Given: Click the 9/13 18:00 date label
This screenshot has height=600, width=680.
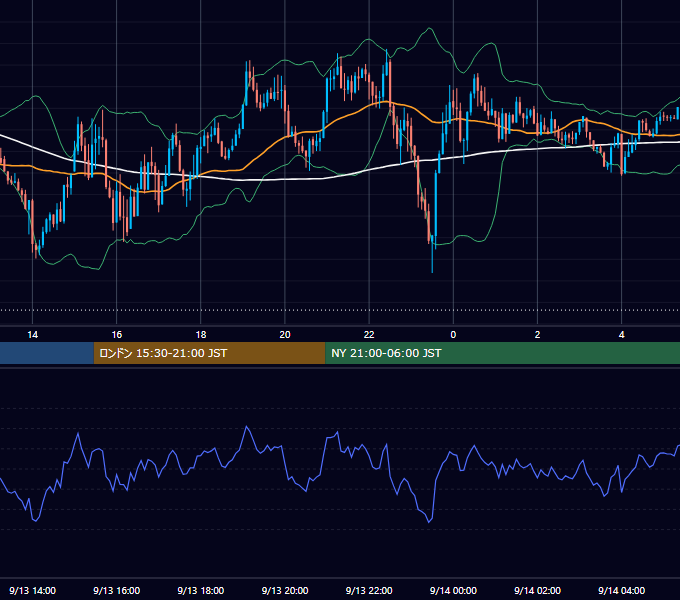Looking at the screenshot, I should click(x=201, y=590).
